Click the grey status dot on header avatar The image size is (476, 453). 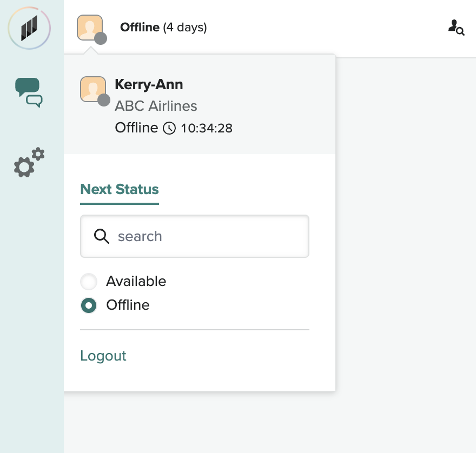pyautogui.click(x=101, y=38)
